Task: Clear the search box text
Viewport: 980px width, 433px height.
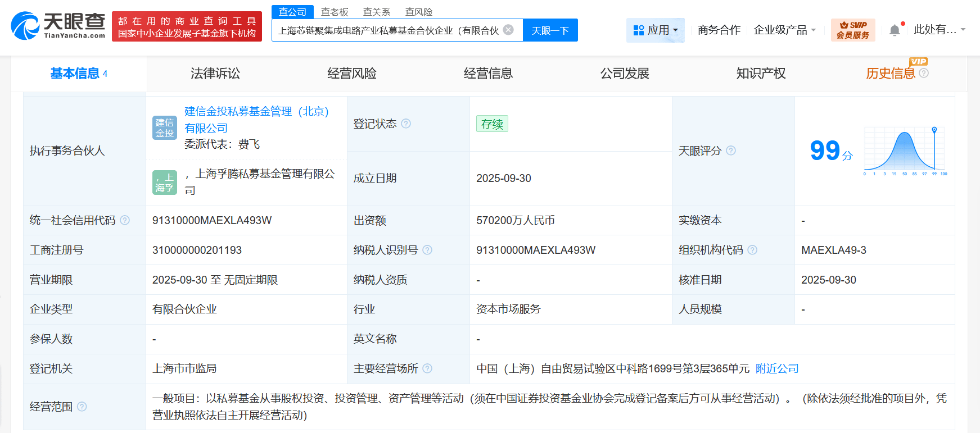Action: (x=508, y=30)
